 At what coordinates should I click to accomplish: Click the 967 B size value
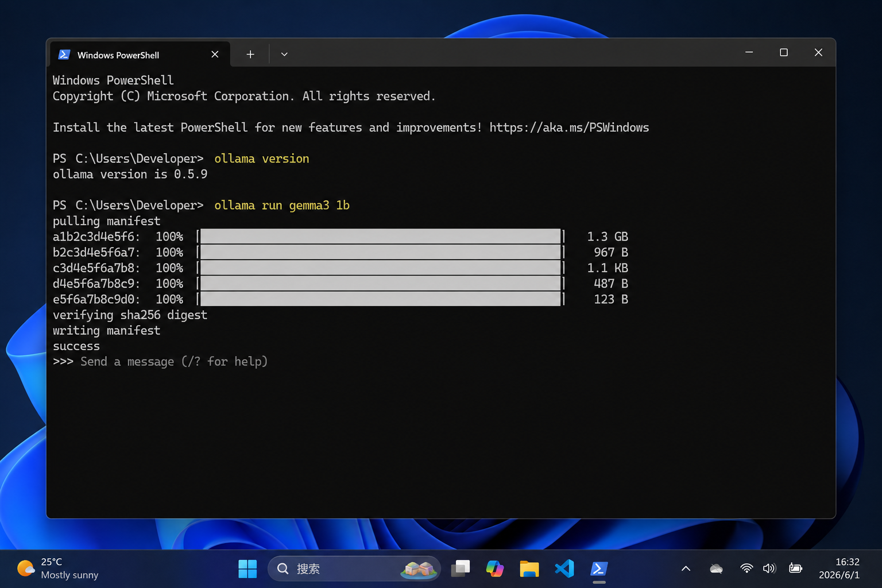pos(611,252)
